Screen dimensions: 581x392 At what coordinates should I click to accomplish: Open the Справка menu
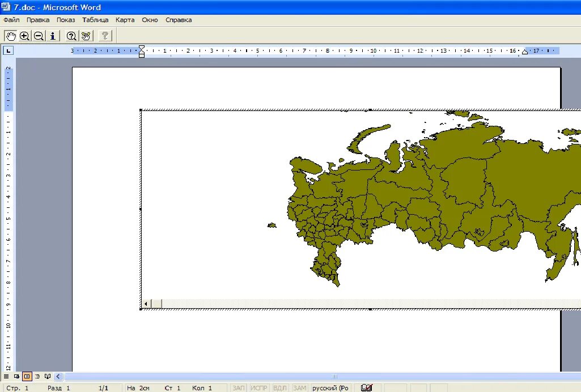[179, 20]
